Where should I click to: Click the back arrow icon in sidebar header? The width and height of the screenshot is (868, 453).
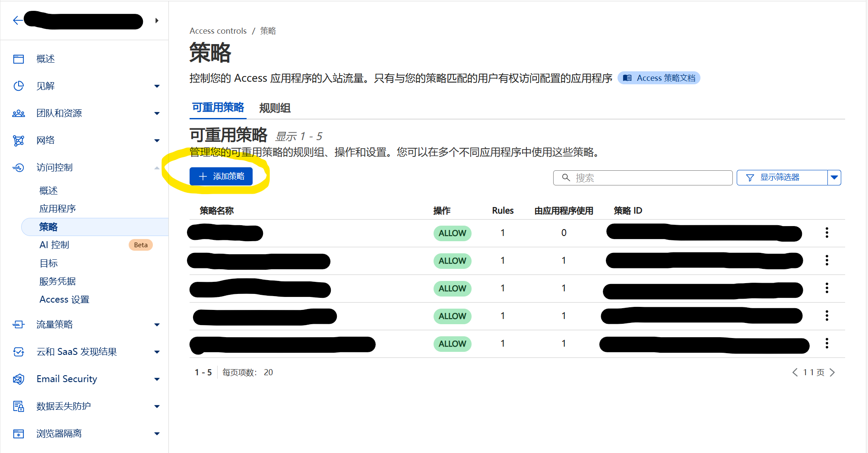pos(17,20)
